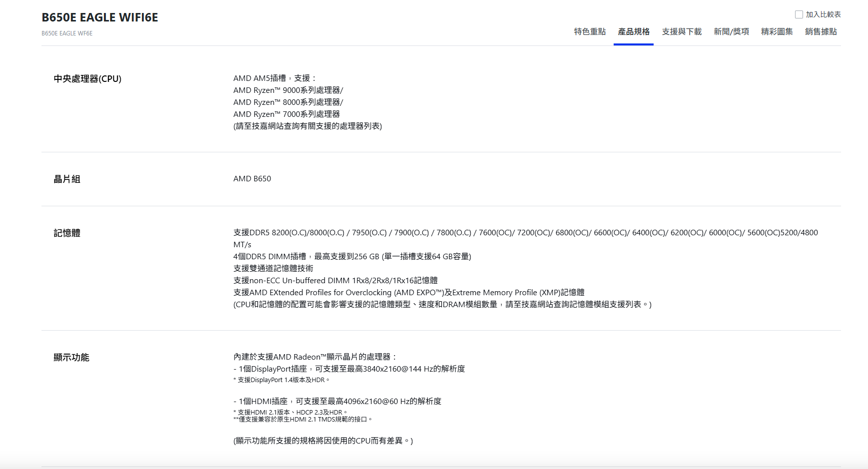Image resolution: width=868 pixels, height=469 pixels.
Task: Check the 加入比較表 checkbox
Action: coord(799,14)
